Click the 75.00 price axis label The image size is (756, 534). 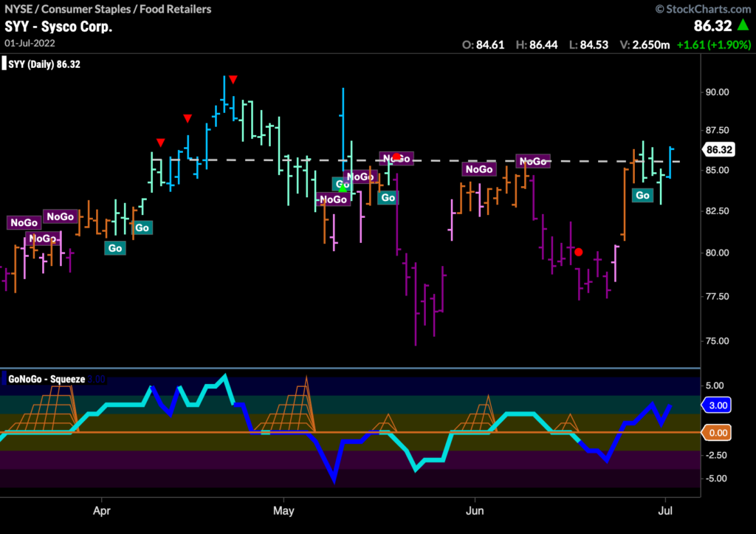click(718, 340)
